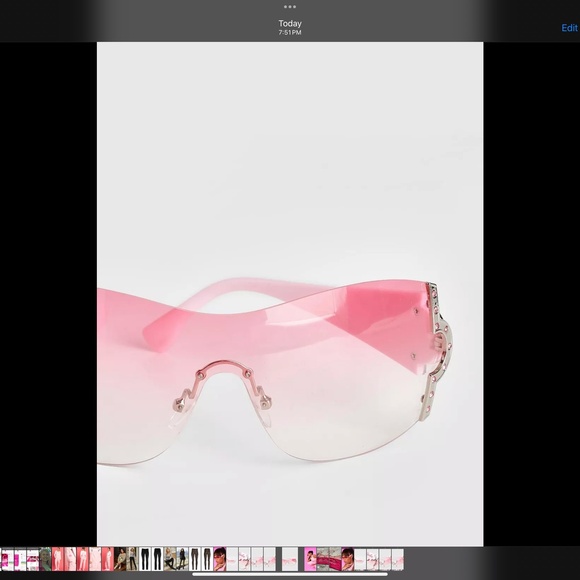Open thumbnail of blonde face with green headpiece
580x580 pixels.
pyautogui.click(x=45, y=559)
